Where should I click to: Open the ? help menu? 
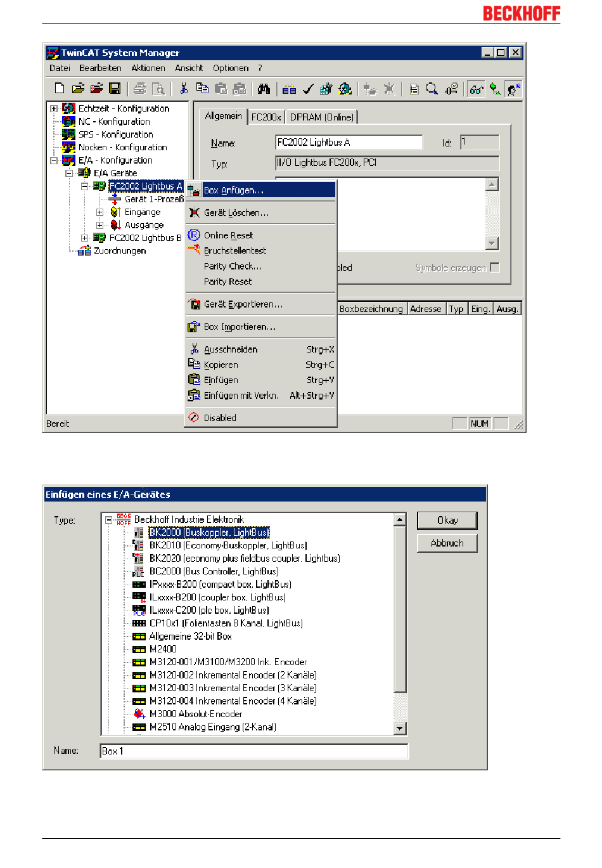[x=260, y=68]
